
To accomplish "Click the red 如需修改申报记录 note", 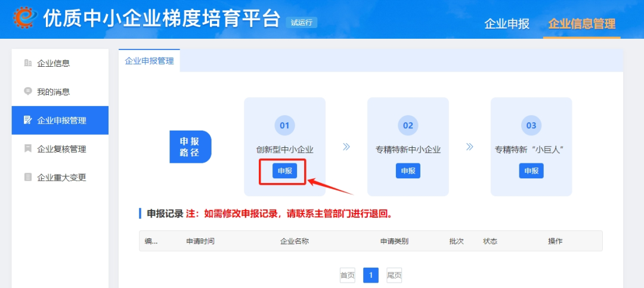I will pyautogui.click(x=289, y=213).
